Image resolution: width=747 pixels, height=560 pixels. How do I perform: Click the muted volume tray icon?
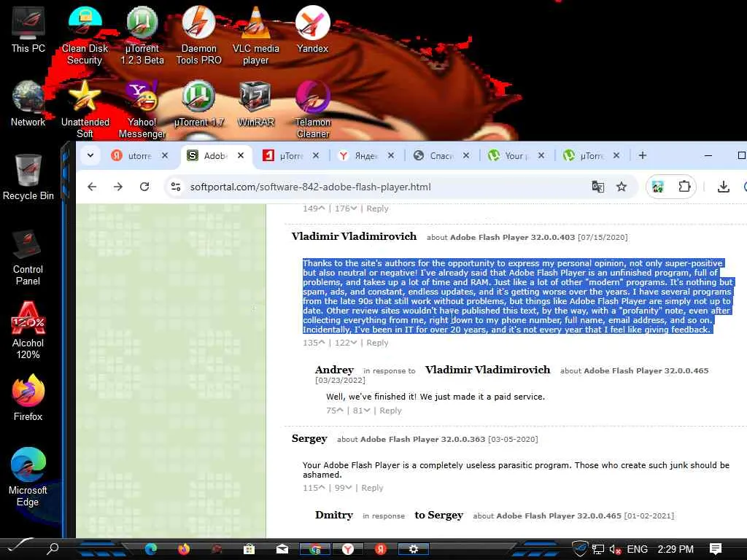[614, 549]
